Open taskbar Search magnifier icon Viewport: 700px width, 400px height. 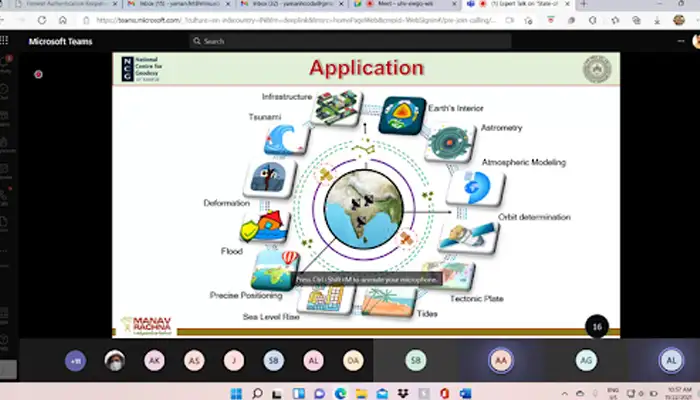256,392
